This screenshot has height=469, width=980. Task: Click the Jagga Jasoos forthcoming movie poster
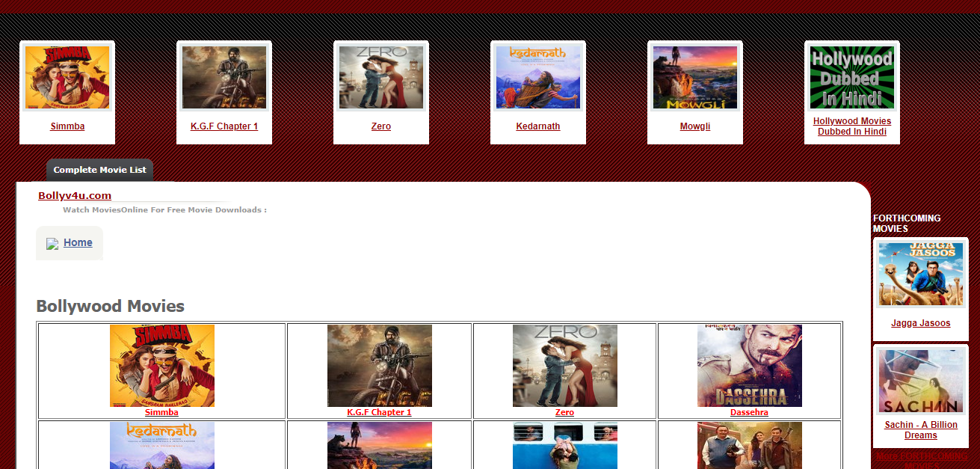[x=921, y=274]
